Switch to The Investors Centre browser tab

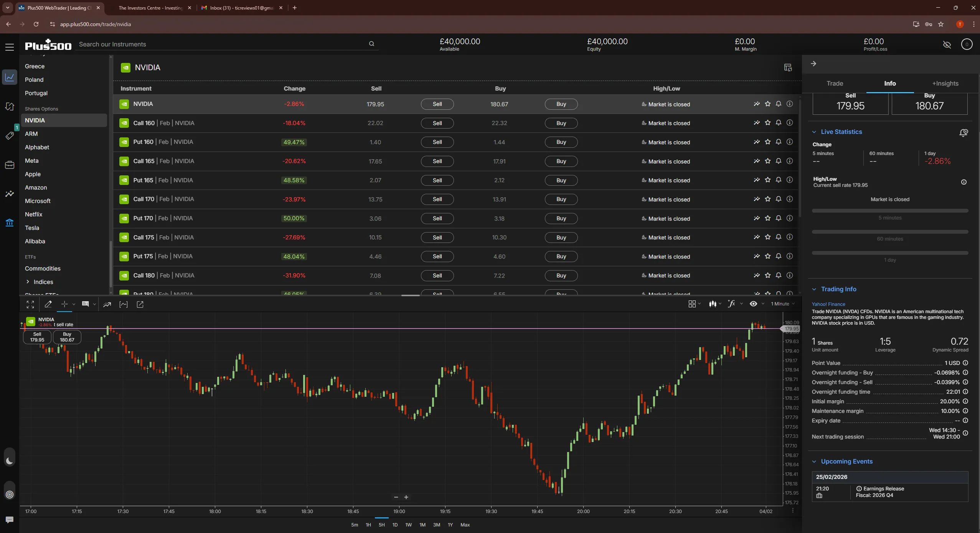(x=150, y=8)
